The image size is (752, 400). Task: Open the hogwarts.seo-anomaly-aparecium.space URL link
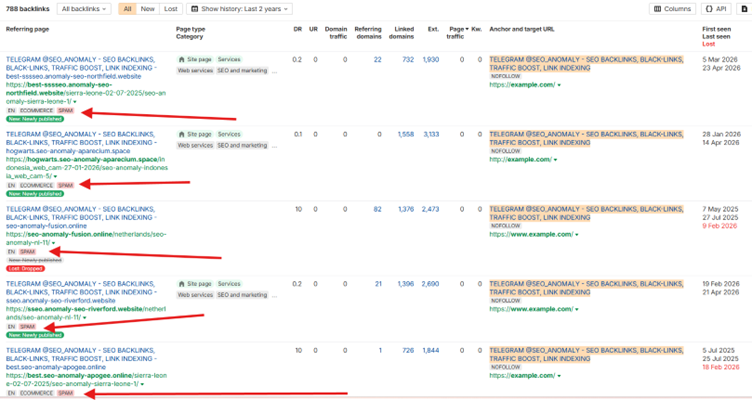[87, 168]
